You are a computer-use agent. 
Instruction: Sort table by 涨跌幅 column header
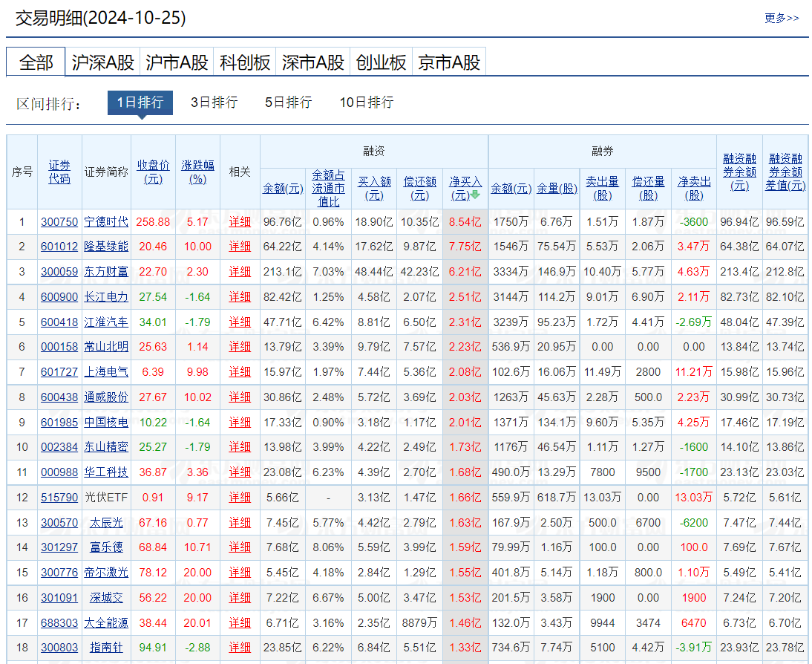click(197, 172)
